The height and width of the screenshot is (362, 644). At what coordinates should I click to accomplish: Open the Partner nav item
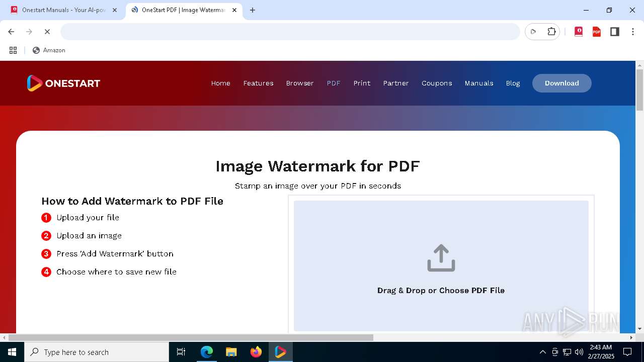point(396,83)
